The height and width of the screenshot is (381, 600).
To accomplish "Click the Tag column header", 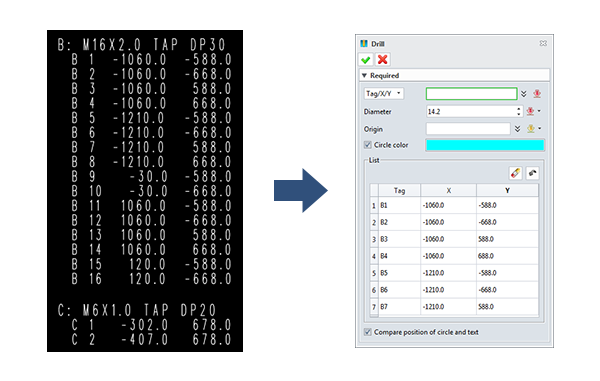I will (399, 190).
